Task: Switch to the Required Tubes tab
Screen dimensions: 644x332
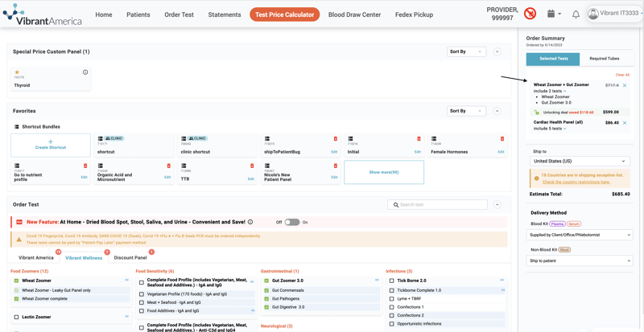Action: 605,59
